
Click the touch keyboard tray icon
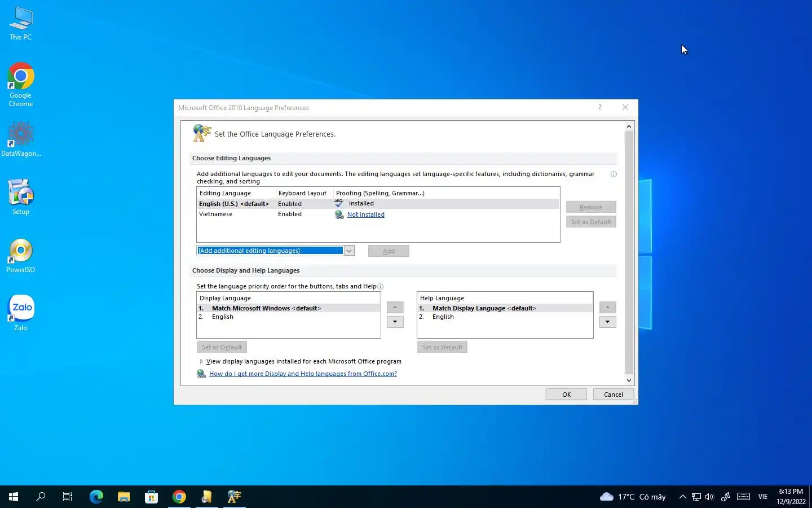(743, 497)
